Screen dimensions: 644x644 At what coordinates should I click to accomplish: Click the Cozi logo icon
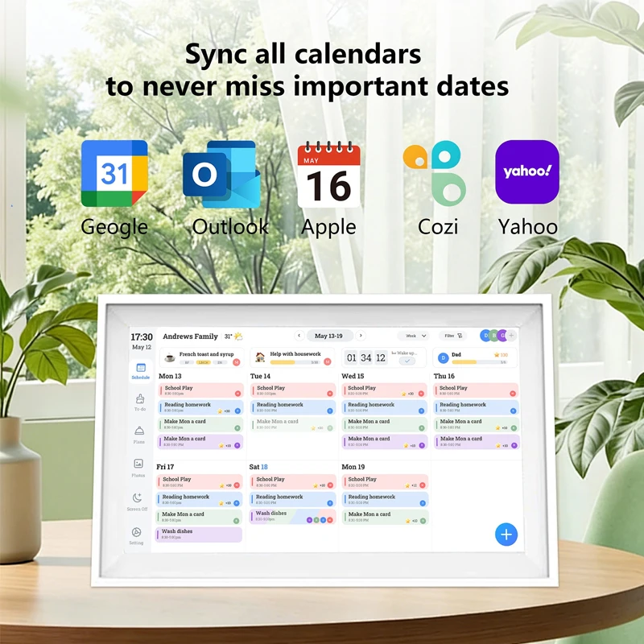(x=435, y=173)
